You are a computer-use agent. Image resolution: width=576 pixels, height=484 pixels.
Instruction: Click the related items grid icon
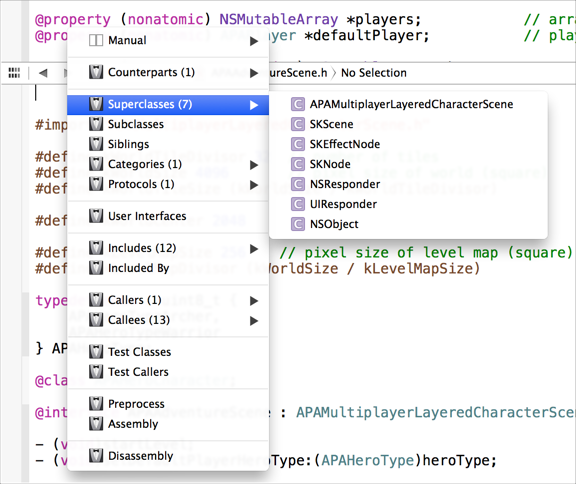pos(14,73)
